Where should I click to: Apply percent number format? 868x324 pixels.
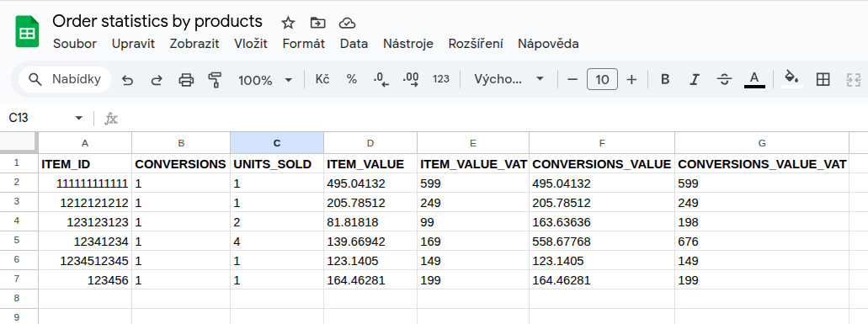pos(352,80)
